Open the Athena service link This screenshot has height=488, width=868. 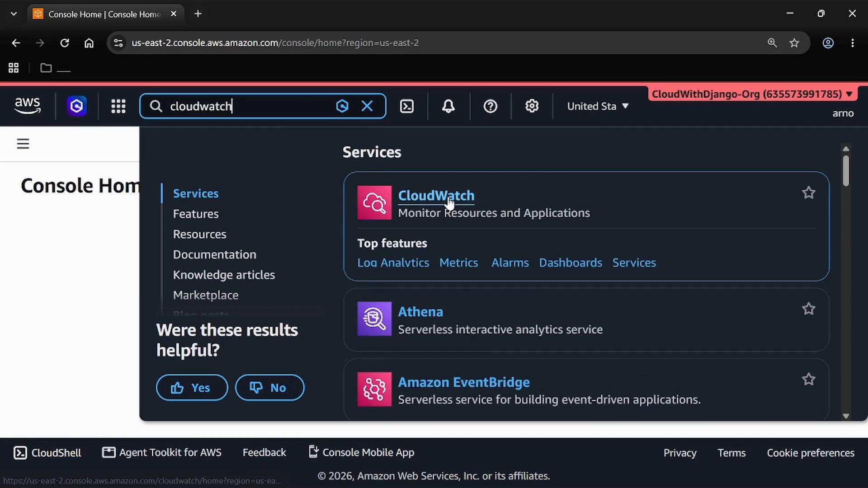[x=420, y=312]
